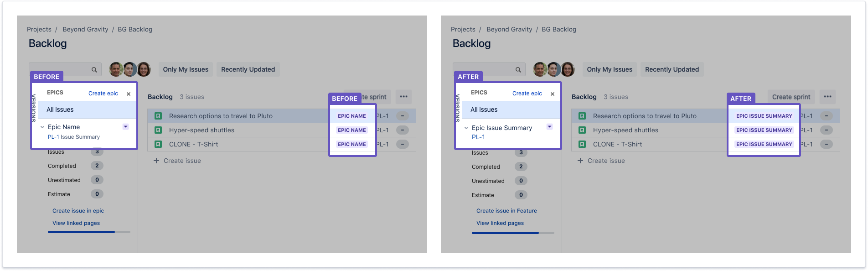868x271 pixels.
Task: Open PL-1 Issue Summary link under Epic Name
Action: [x=74, y=137]
